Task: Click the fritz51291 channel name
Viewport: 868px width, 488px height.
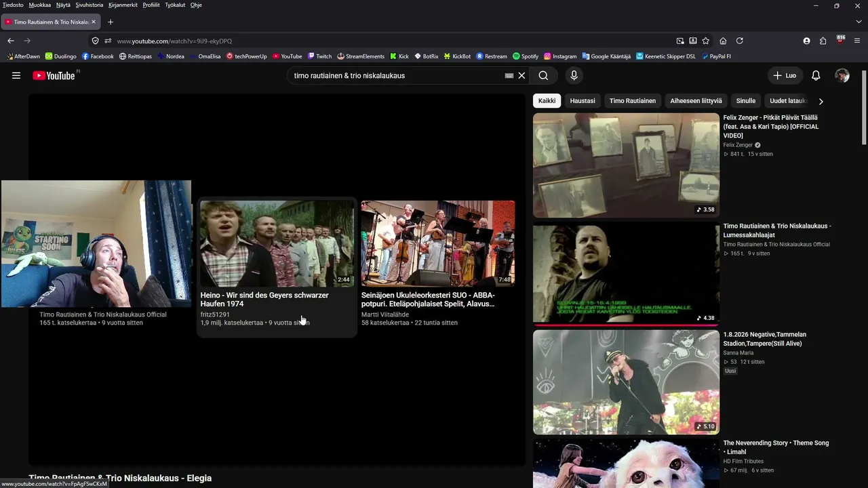Action: coord(215,314)
